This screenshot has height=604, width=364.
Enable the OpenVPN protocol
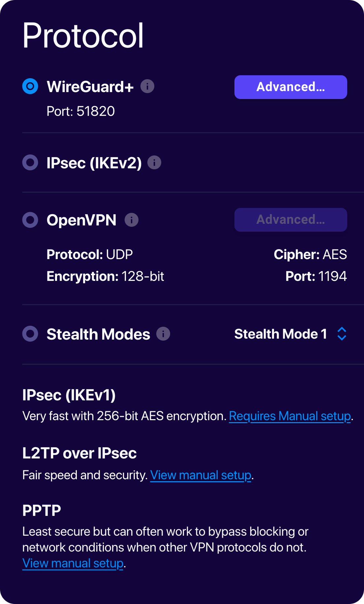tap(30, 220)
